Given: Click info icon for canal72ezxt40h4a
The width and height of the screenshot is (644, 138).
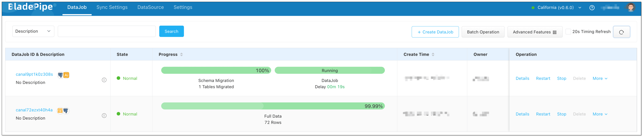Looking at the screenshot, I should pos(104,115).
